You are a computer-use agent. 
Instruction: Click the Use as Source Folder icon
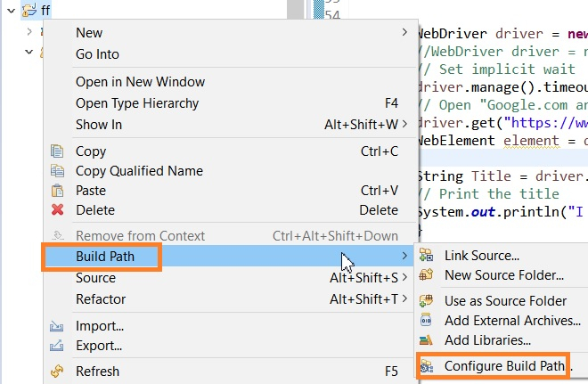pos(426,300)
